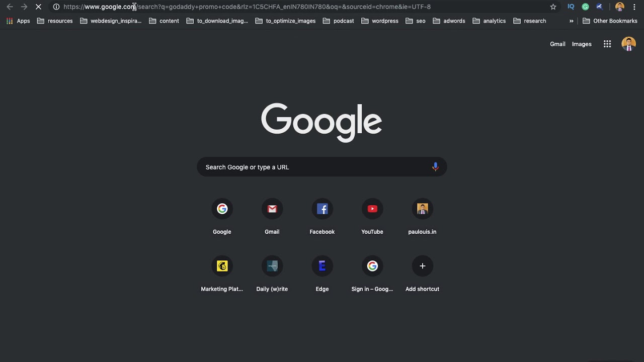Open the wordpress bookmarks folder

tap(380, 21)
